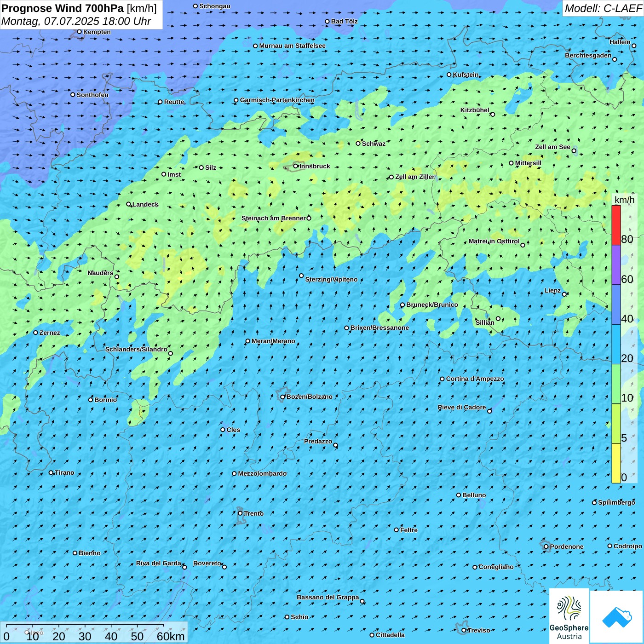Click the Kempten location marker
644x644 pixels.
pos(79,32)
